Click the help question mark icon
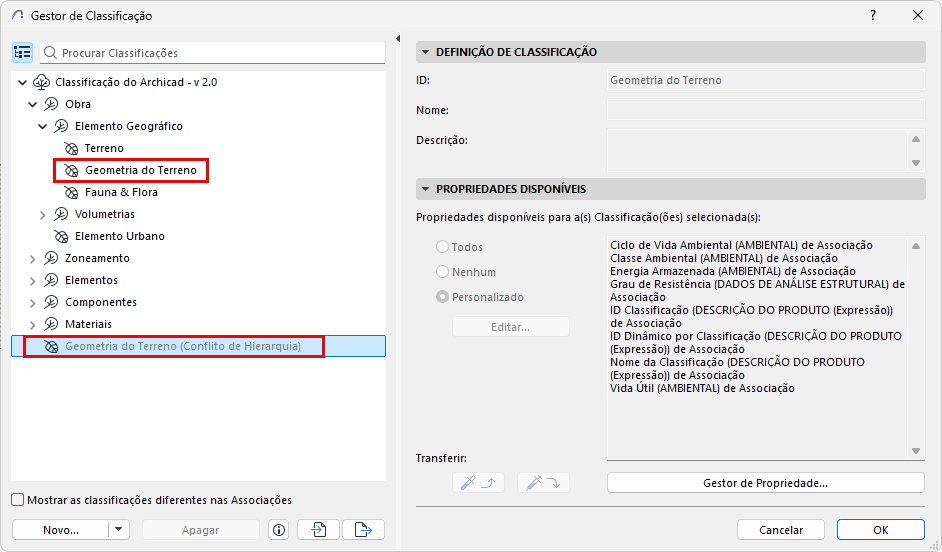 pyautogui.click(x=873, y=16)
